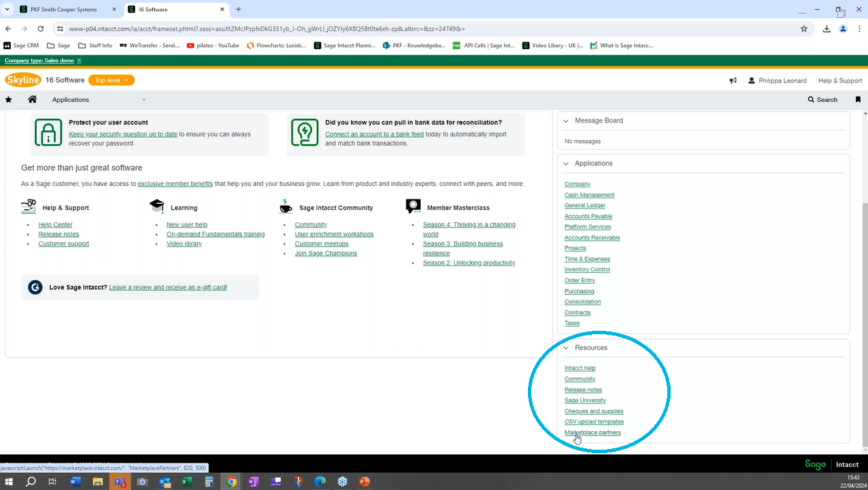
Task: Open Microsoft Edge from taskbar
Action: 320,482
